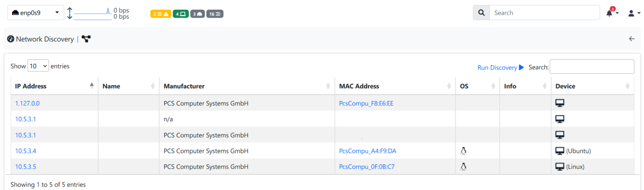Click the gray flows badge showing 16

(215, 14)
